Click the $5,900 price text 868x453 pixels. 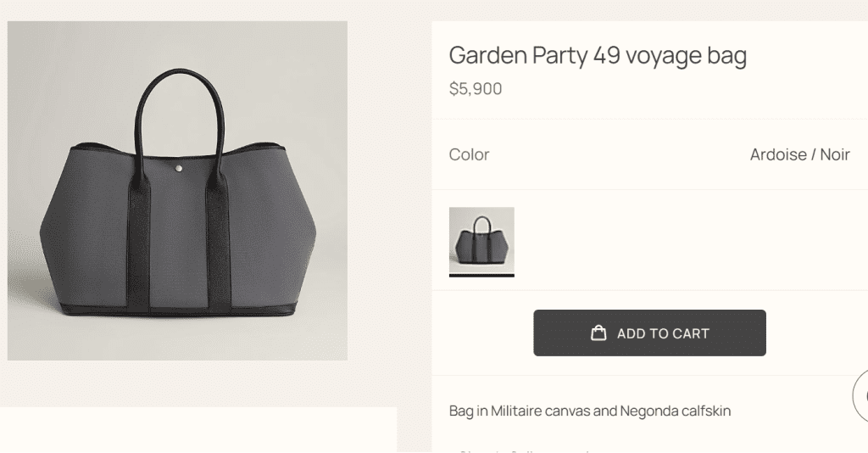(x=476, y=88)
